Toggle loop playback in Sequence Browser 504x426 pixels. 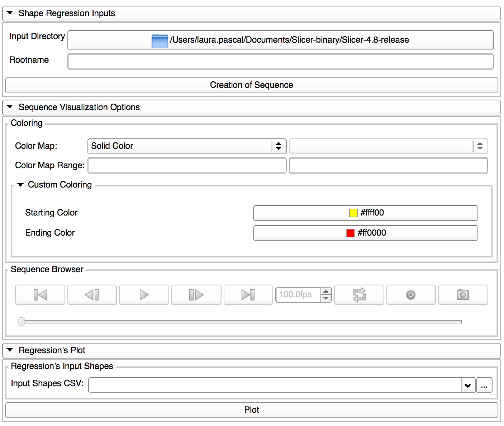click(x=359, y=295)
